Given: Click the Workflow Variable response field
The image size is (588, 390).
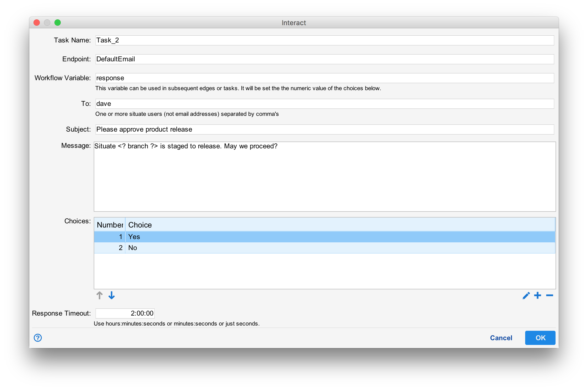Looking at the screenshot, I should pos(324,78).
